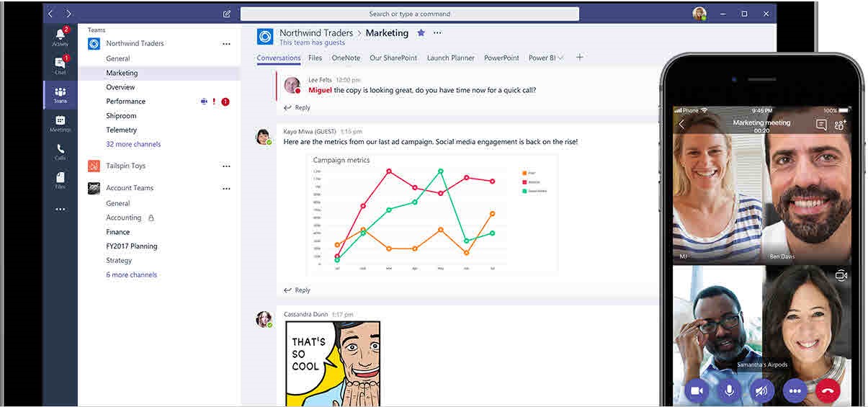Image resolution: width=868 pixels, height=407 pixels.
Task: Reply to Kayo Miwa's metrics post
Action: click(297, 290)
